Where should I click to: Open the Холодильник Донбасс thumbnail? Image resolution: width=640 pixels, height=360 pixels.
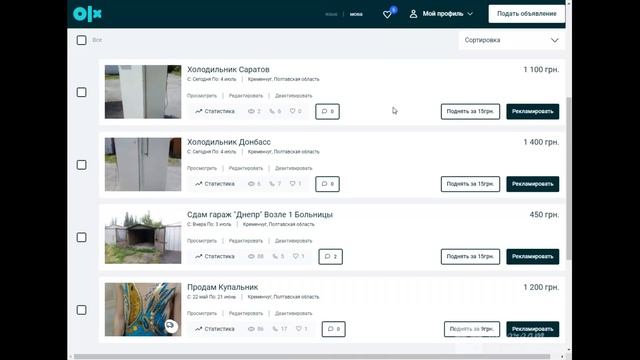(143, 164)
